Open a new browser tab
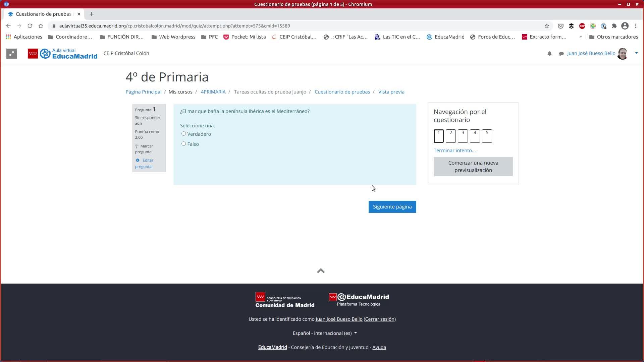The image size is (644, 362). click(92, 14)
